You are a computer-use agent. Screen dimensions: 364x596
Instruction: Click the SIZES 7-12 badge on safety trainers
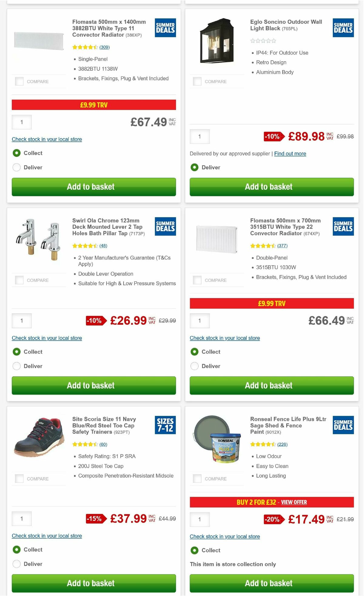tap(165, 425)
